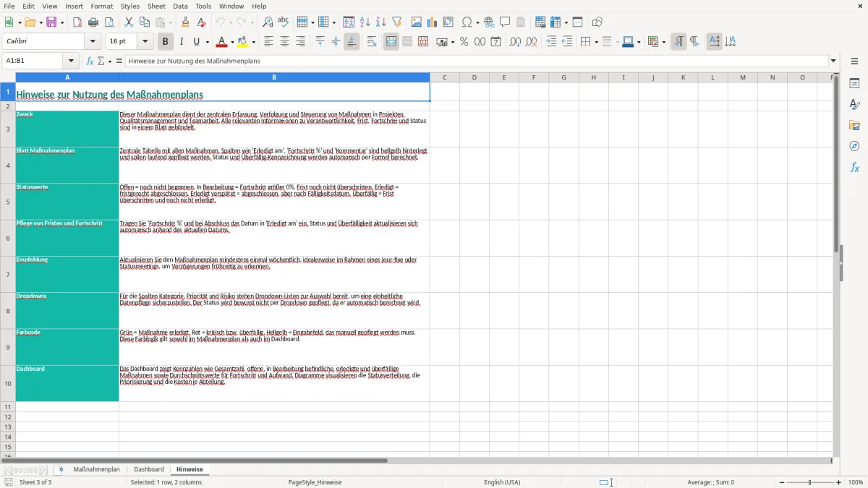The width and height of the screenshot is (868, 488).
Task: Open Find & Replace
Action: click(268, 22)
